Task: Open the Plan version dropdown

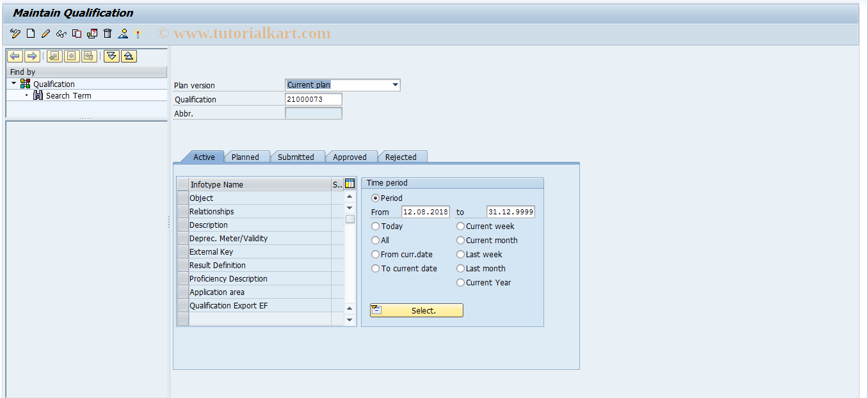Action: click(395, 84)
